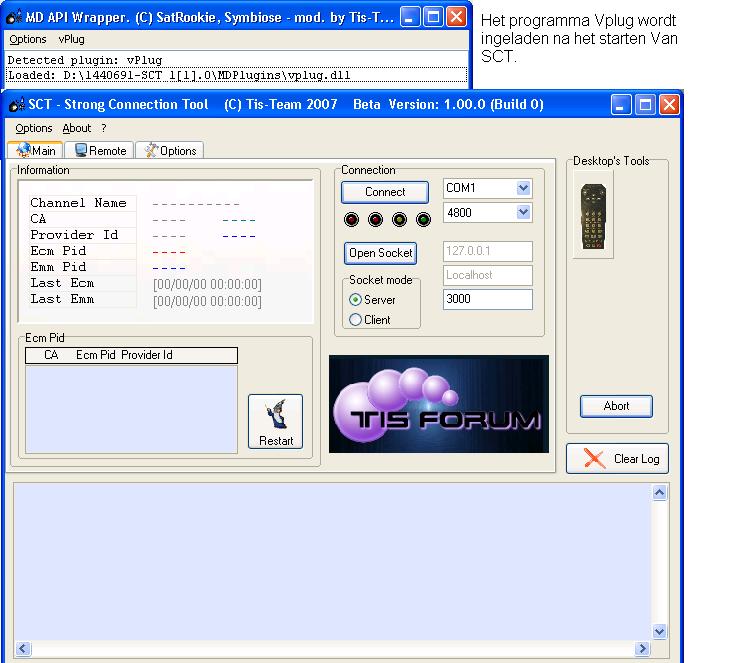The image size is (731, 663).
Task: Click the remote control icon in Desktop's Tools
Action: (x=593, y=215)
